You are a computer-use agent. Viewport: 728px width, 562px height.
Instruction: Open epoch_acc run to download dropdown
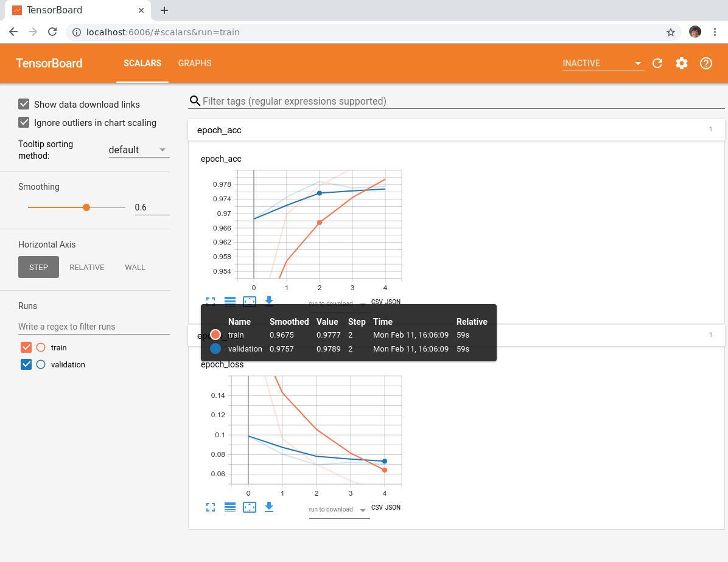pos(339,304)
